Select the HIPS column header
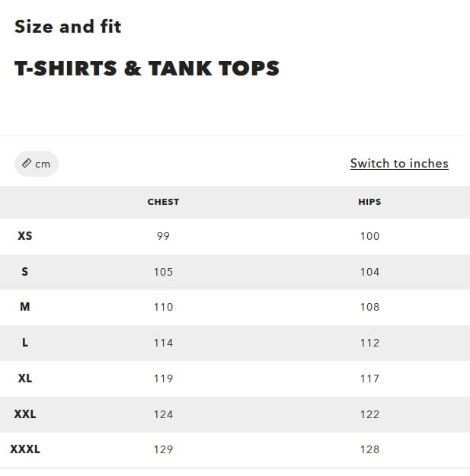The width and height of the screenshot is (470, 476). click(x=369, y=202)
